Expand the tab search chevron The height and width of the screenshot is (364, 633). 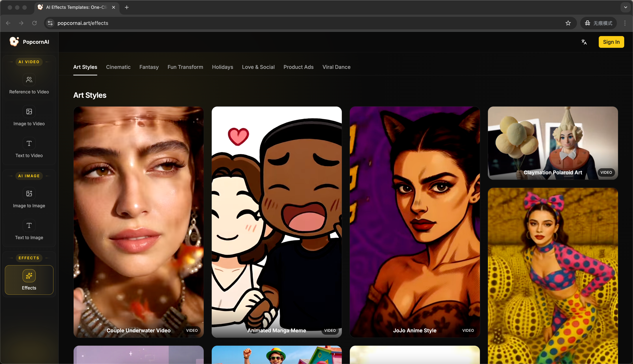point(625,7)
